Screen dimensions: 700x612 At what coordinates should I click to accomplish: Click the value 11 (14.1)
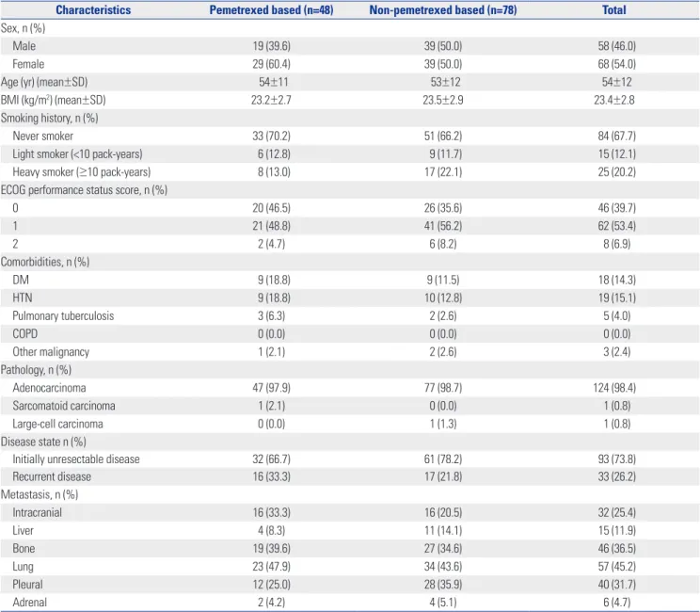tap(443, 531)
